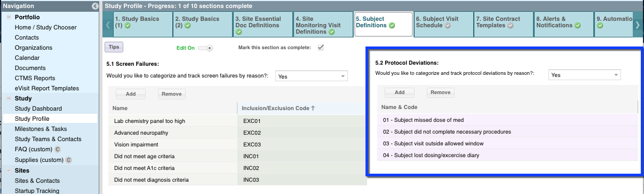Sort by Inclusion/Exclusion Code column header

click(x=302, y=108)
